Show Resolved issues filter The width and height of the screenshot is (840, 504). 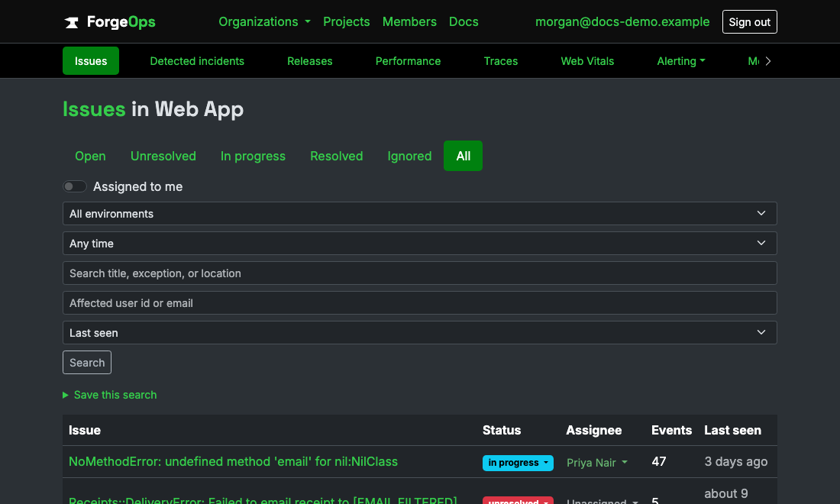(x=337, y=156)
